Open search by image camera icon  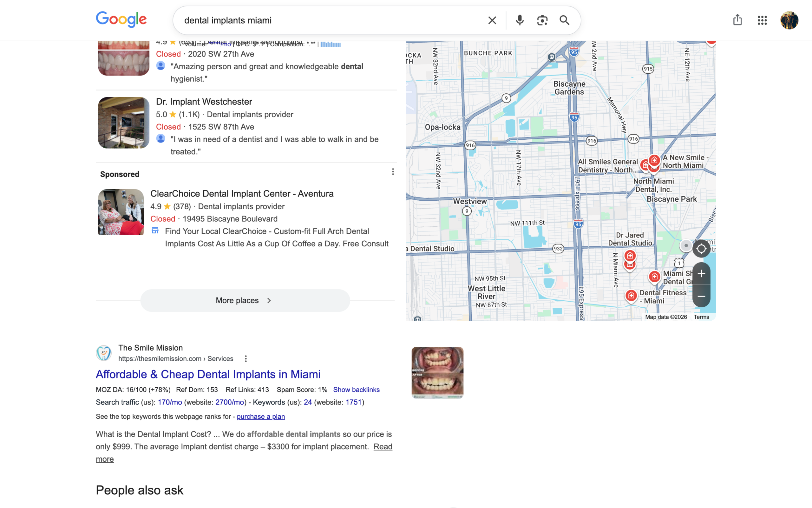coord(542,20)
